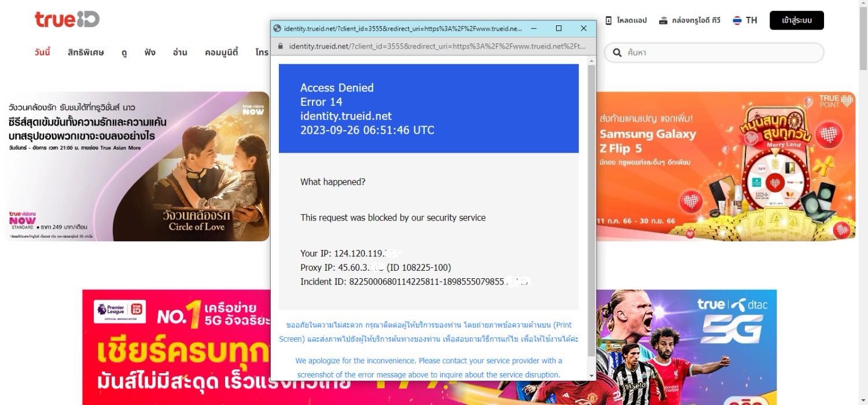Viewport: 868px width, 405px height.
Task: Close the identity.trueid.net popup window
Action: (583, 28)
